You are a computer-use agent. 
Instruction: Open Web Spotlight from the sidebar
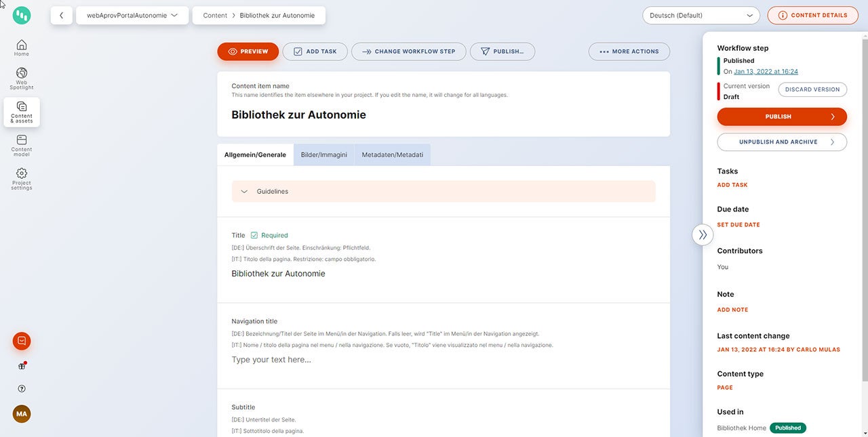pyautogui.click(x=22, y=78)
